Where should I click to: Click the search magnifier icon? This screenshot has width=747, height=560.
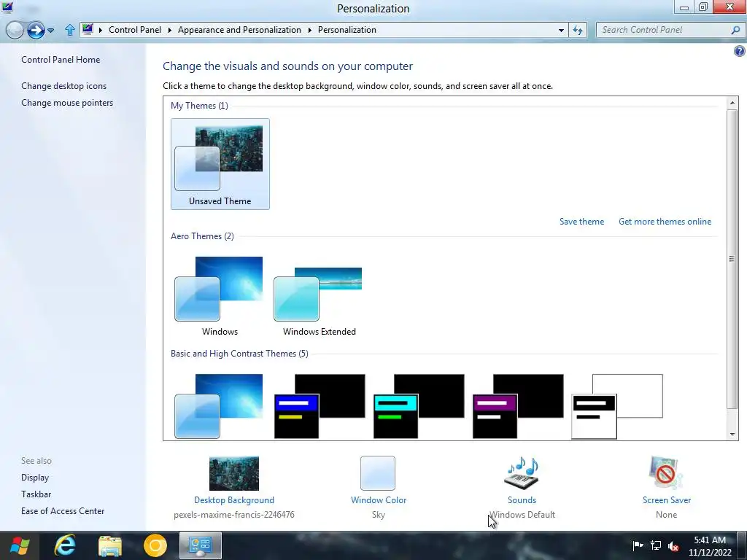735,30
